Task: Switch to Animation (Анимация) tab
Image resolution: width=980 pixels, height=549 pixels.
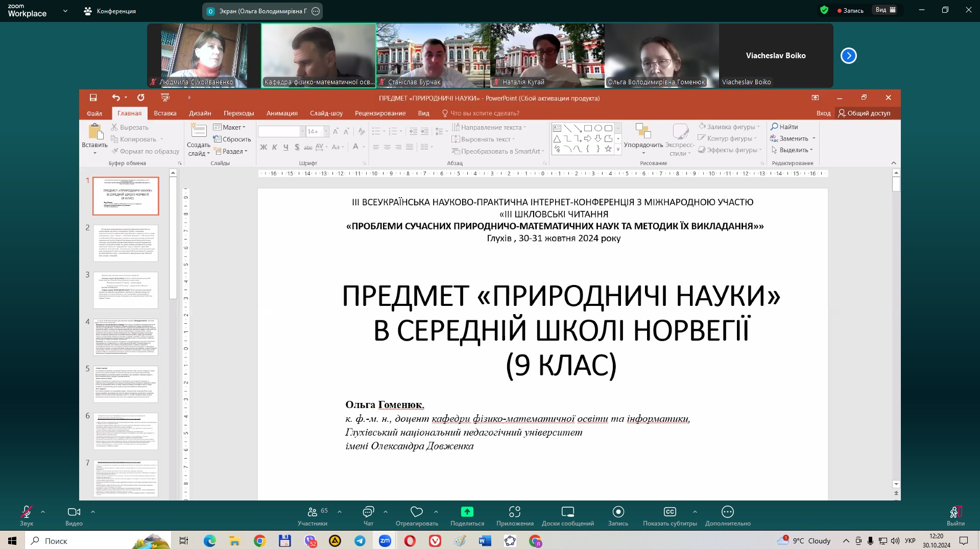Action: pos(282,113)
